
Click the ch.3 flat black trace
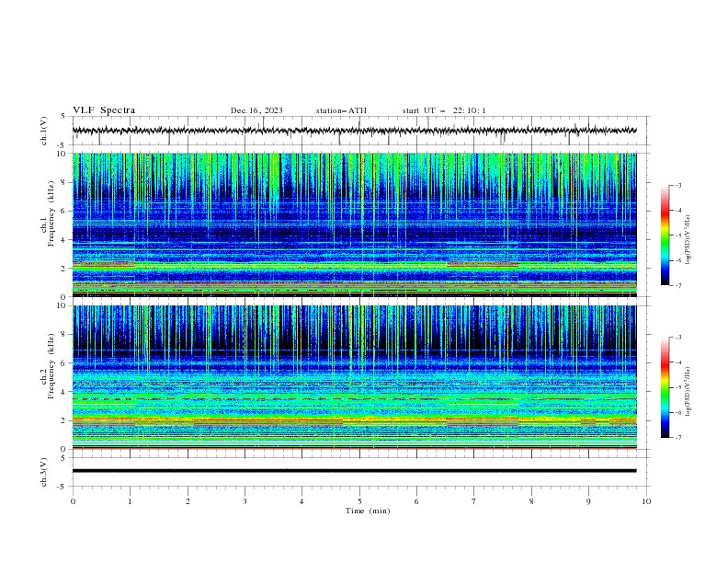click(x=354, y=471)
